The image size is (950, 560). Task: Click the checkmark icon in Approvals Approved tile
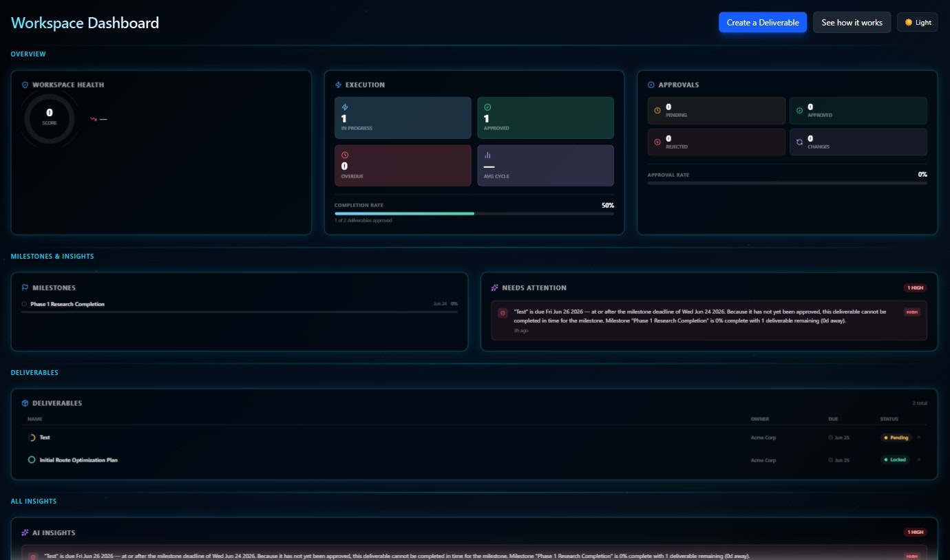799,110
